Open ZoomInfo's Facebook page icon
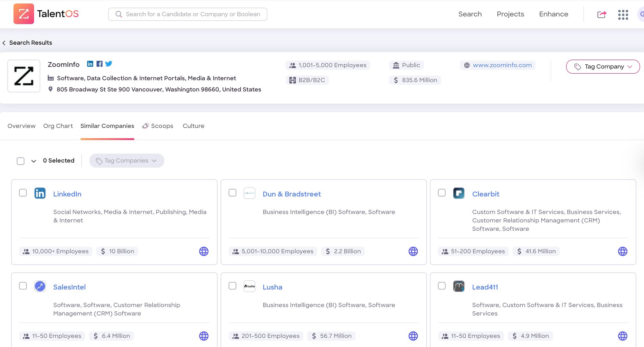Screen dimensions: 644x347 point(99,64)
